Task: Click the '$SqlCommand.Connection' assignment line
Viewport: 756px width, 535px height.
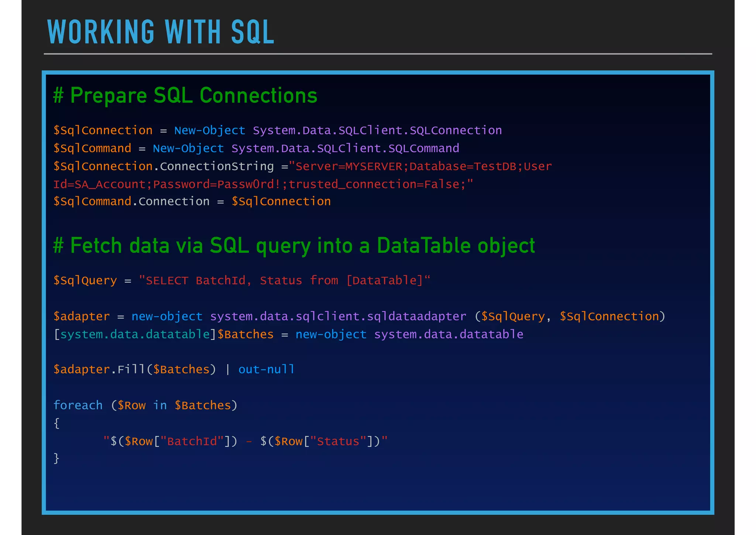Action: click(x=192, y=202)
